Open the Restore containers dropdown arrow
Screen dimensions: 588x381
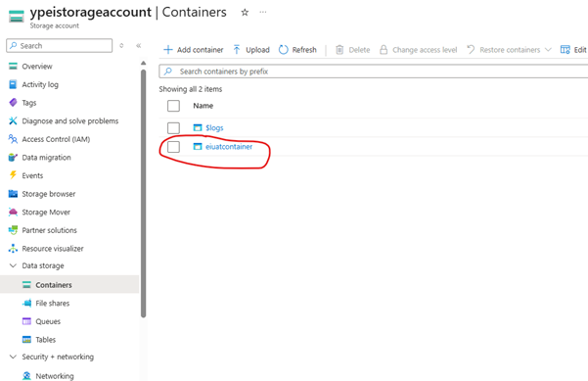[548, 50]
